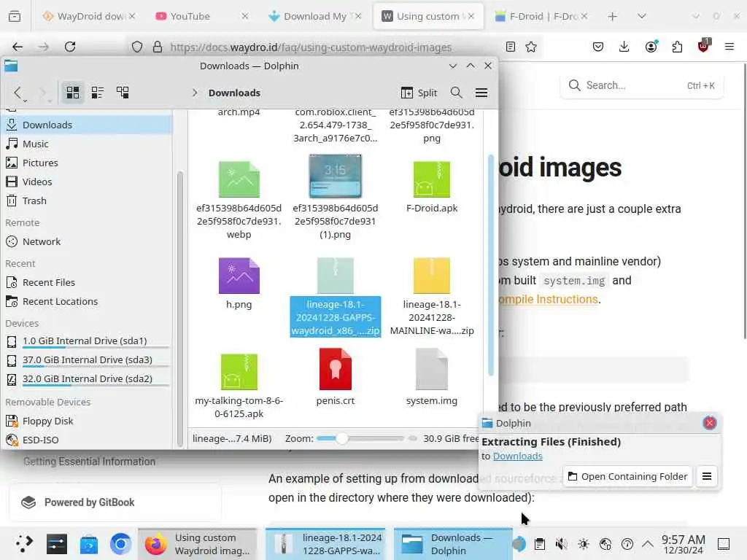Screen dimensions: 747x560
Task: Expand Firefox list all tabs dropdown
Action: [x=642, y=16]
